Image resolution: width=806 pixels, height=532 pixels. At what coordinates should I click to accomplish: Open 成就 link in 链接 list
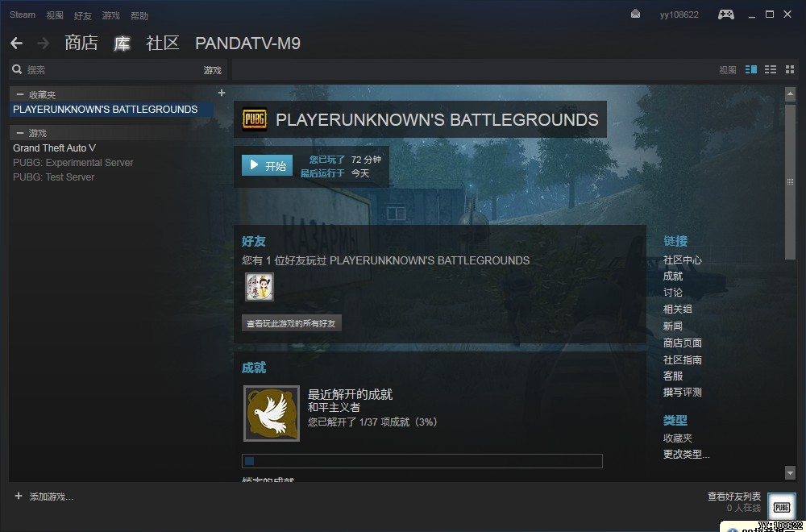click(x=673, y=276)
